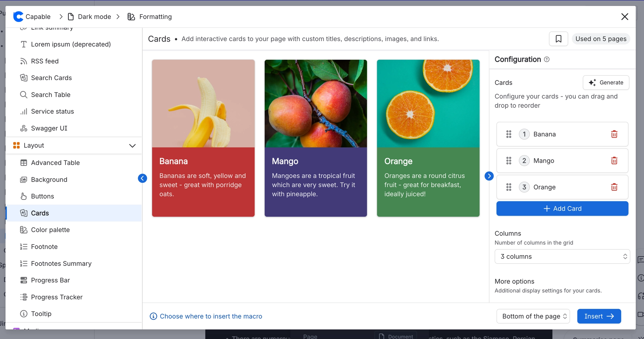
Task: Select the Tooltip macro
Action: pos(41,313)
